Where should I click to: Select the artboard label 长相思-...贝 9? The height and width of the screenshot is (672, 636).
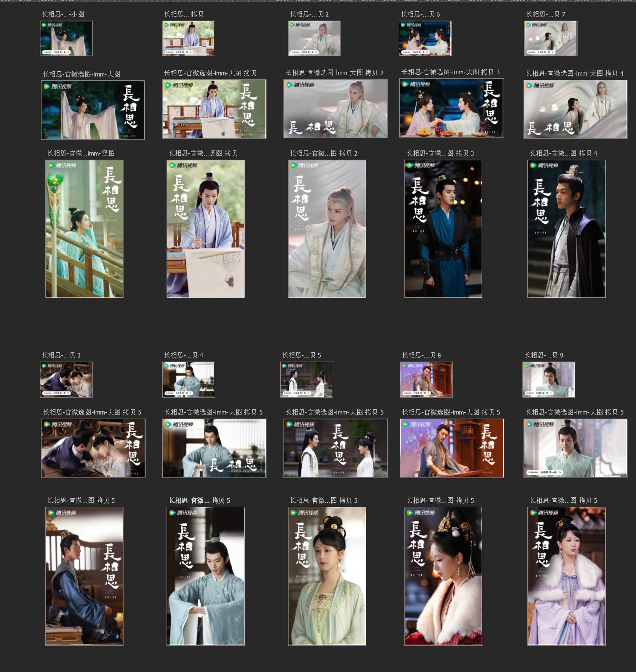coord(544,355)
